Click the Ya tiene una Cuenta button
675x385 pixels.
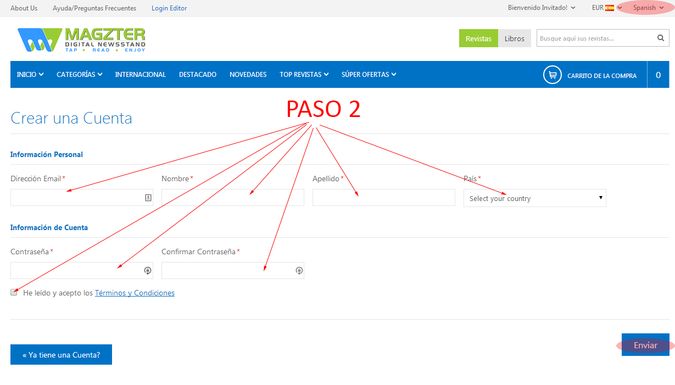point(61,354)
